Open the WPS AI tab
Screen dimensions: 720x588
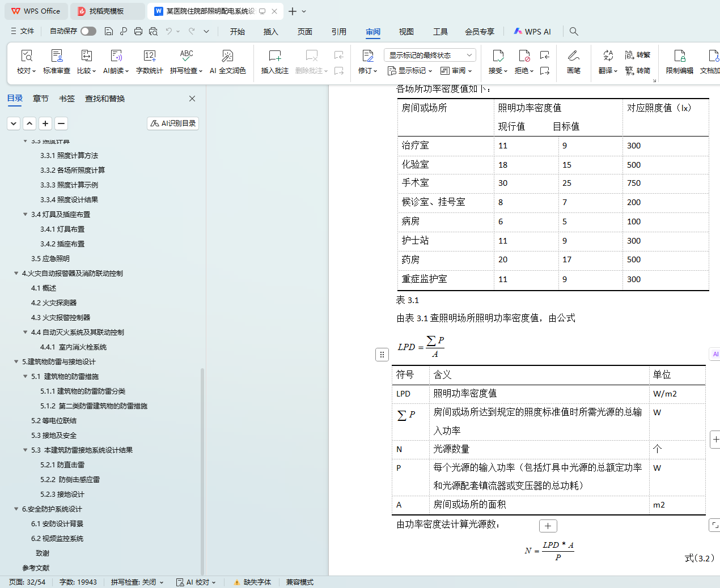[532, 32]
